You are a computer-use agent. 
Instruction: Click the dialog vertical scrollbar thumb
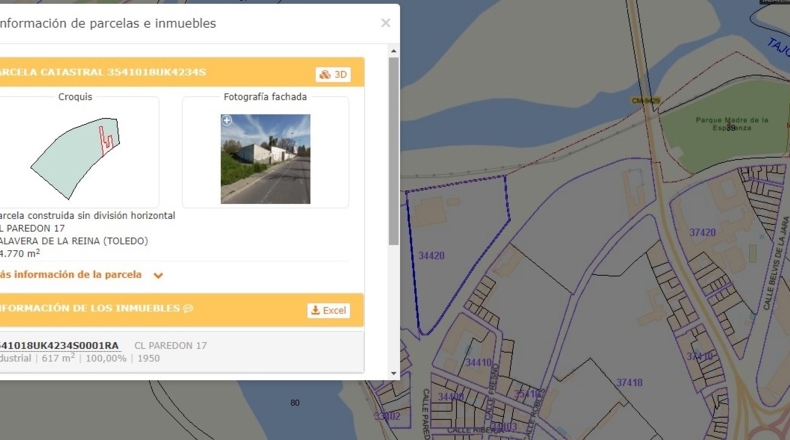point(393,151)
